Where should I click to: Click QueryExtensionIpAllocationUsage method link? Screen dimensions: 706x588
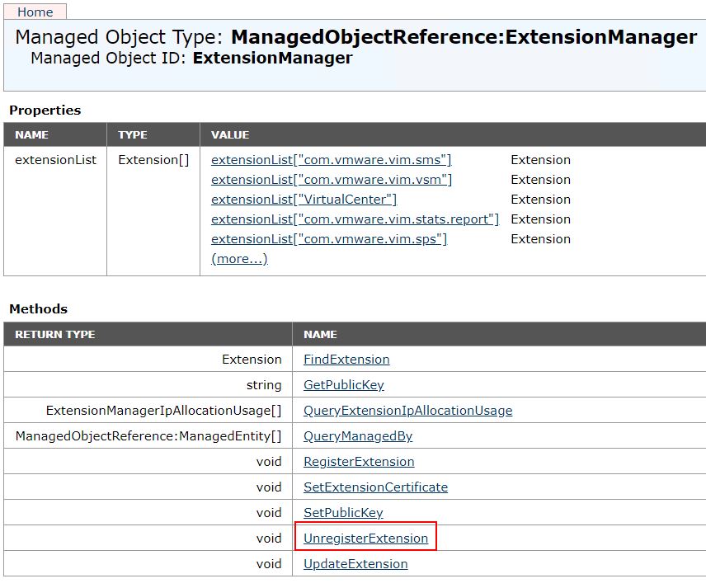click(x=407, y=411)
